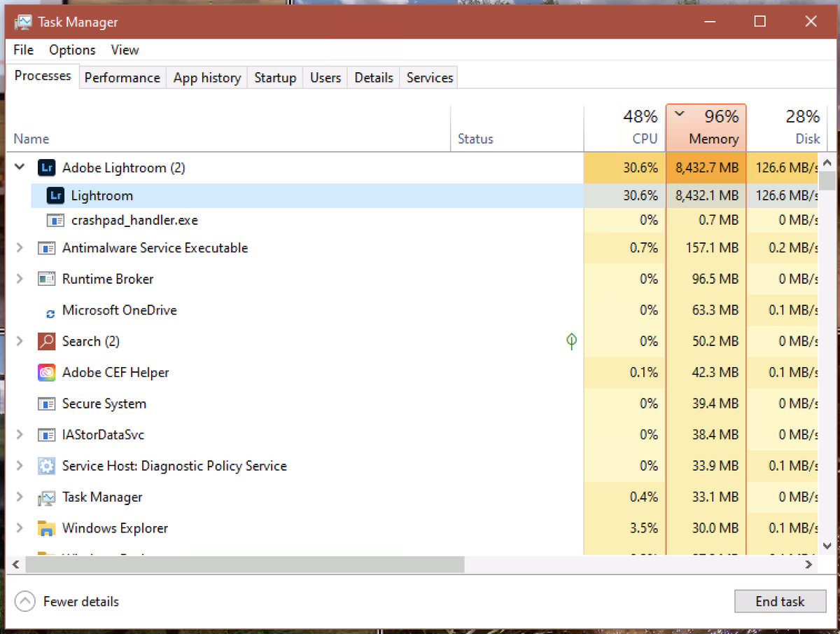Switch to the Startup tab
This screenshot has height=634, width=840.
coord(275,78)
